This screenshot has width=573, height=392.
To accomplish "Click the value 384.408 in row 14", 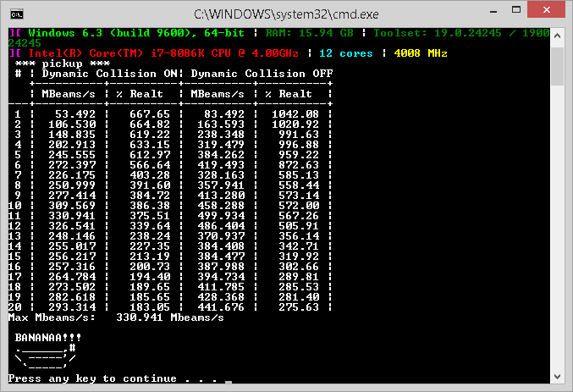I will [x=221, y=246].
